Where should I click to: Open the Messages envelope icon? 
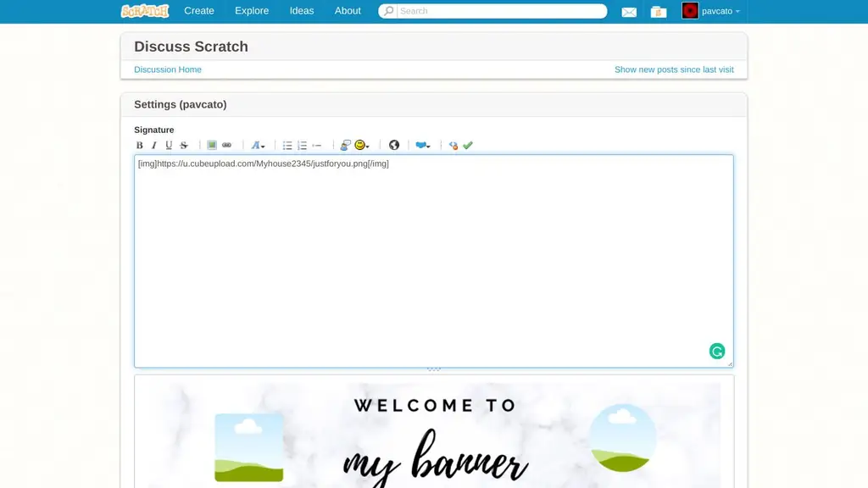(629, 12)
